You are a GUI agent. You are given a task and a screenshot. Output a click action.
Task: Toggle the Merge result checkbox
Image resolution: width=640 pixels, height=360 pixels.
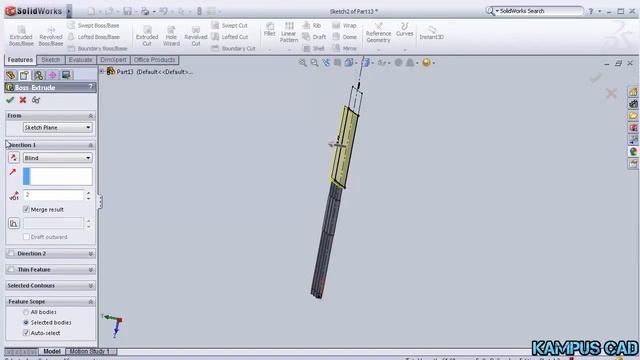(27, 209)
